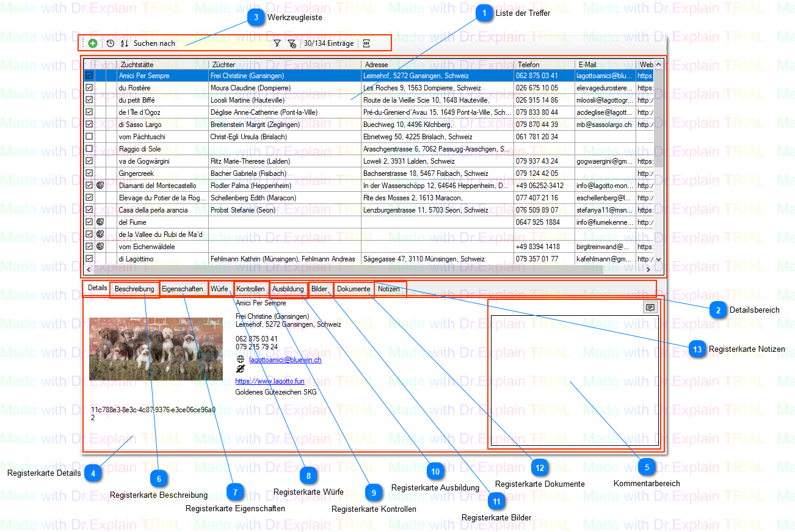Screen dimensions: 795x532
Task: Switch to the Notizen tab
Action: coord(388,289)
